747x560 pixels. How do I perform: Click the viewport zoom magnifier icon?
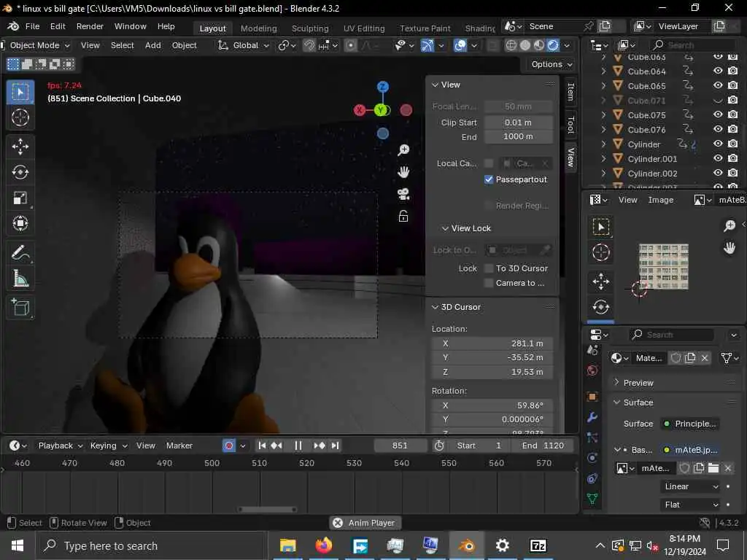pyautogui.click(x=403, y=150)
